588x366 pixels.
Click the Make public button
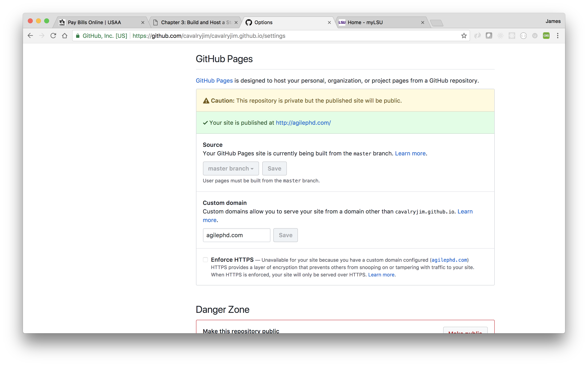(465, 331)
